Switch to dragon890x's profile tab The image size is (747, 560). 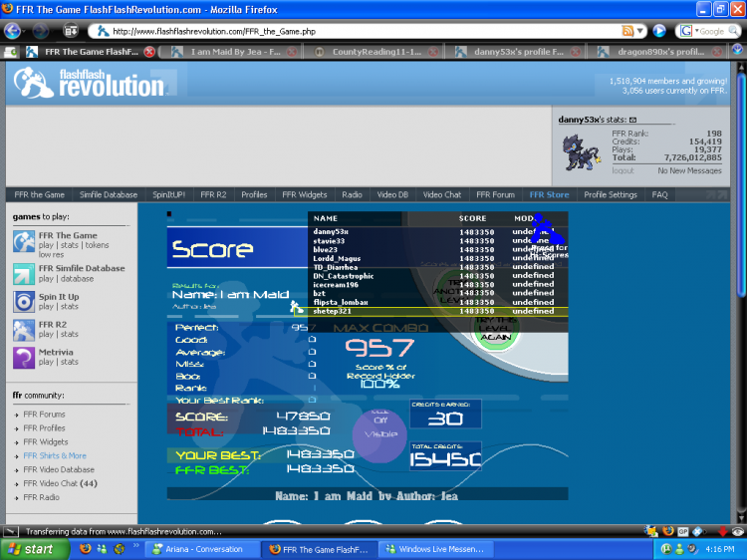(660, 52)
